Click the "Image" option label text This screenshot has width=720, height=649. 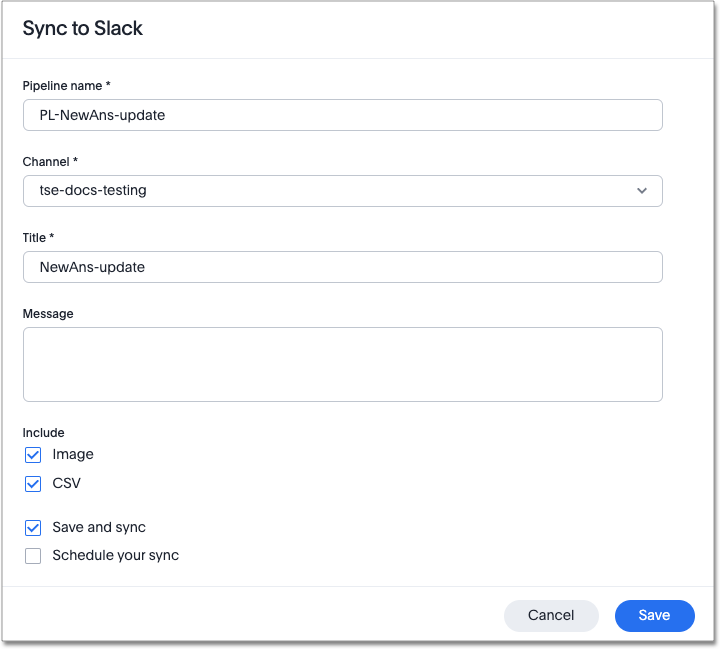(73, 455)
